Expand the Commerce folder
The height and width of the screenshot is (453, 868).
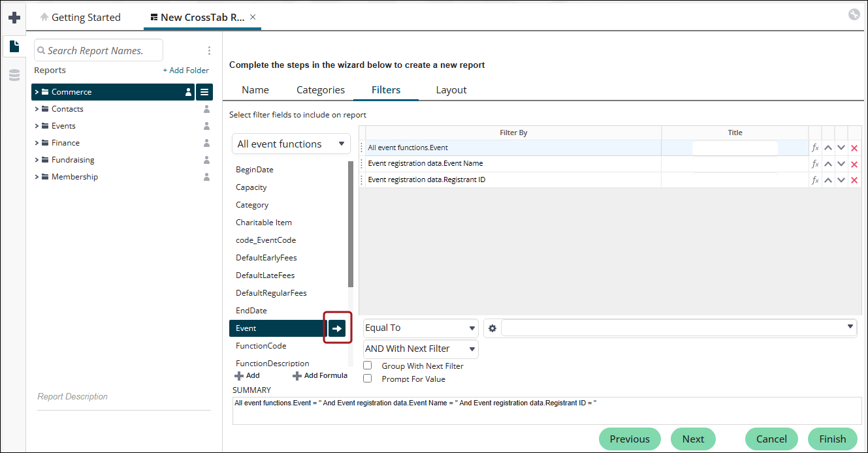click(x=37, y=92)
